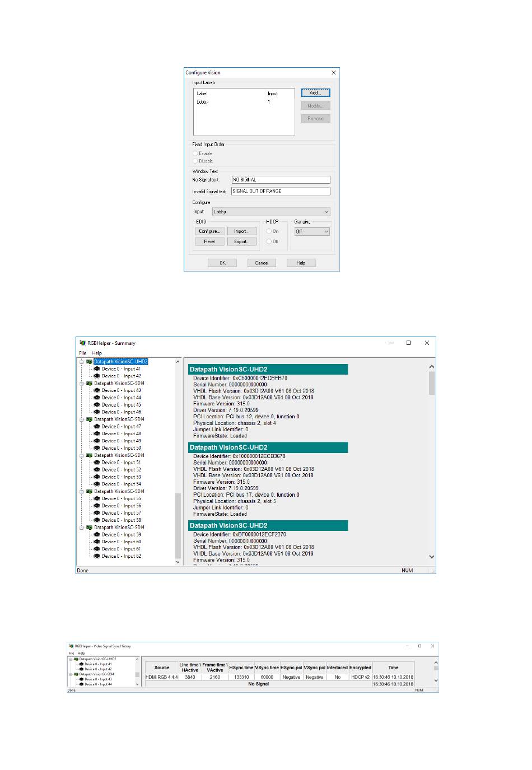Click the device icon beside Input 42 in Summary
Viewport: 532px width, 770px height.
point(97,376)
